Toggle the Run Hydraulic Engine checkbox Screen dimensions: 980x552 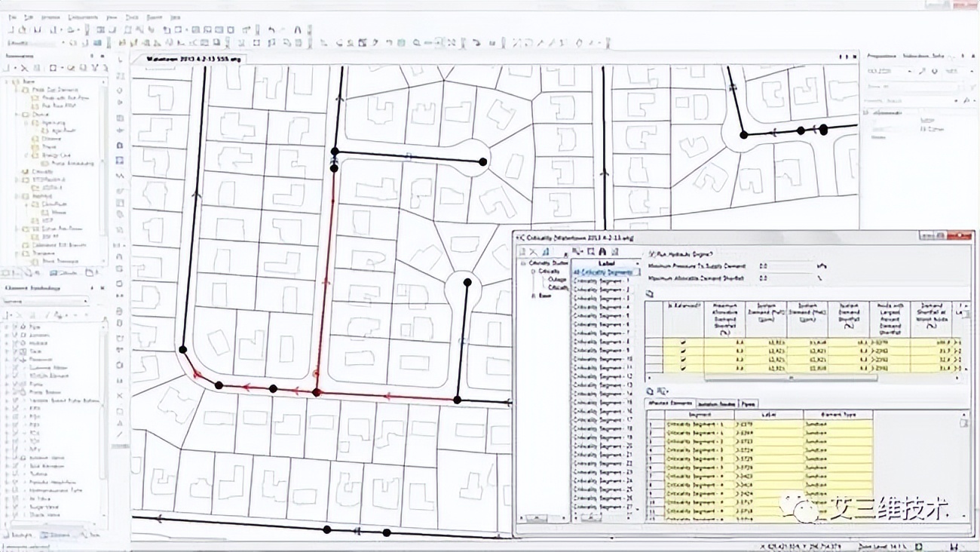[652, 254]
